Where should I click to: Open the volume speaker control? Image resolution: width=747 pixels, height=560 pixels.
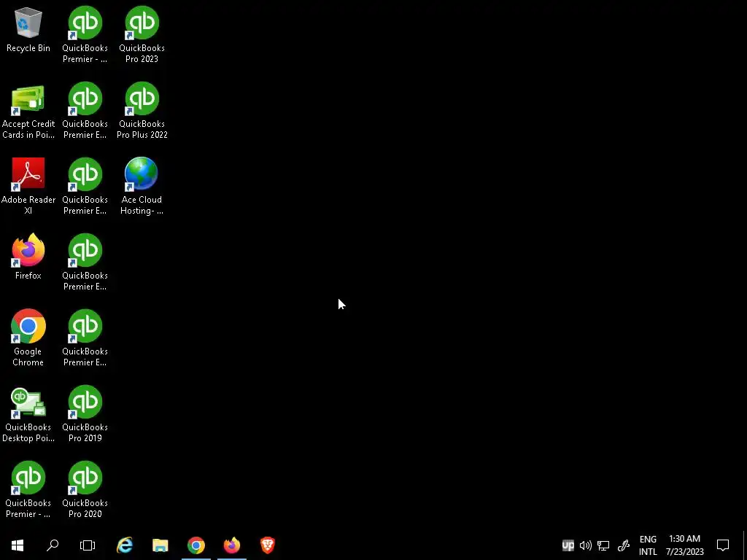586,545
